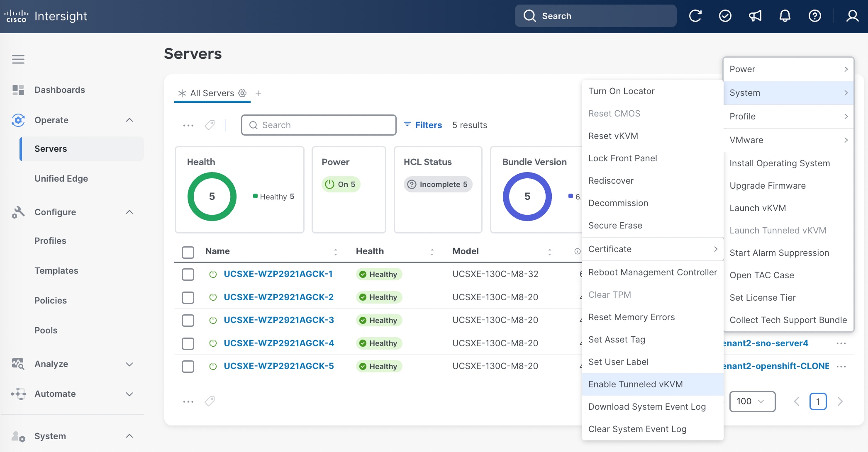Sort table by Health column

coord(432,252)
